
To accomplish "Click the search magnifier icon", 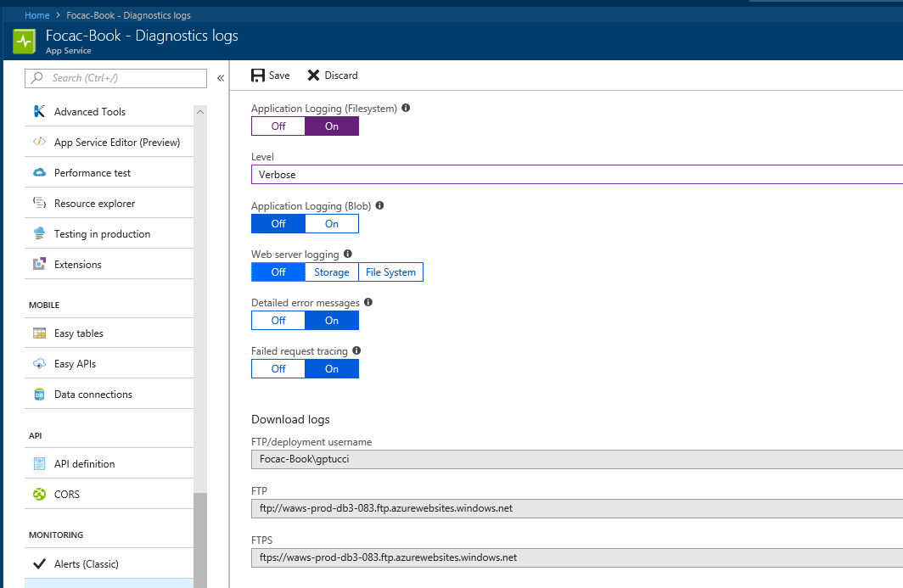I will [x=37, y=78].
